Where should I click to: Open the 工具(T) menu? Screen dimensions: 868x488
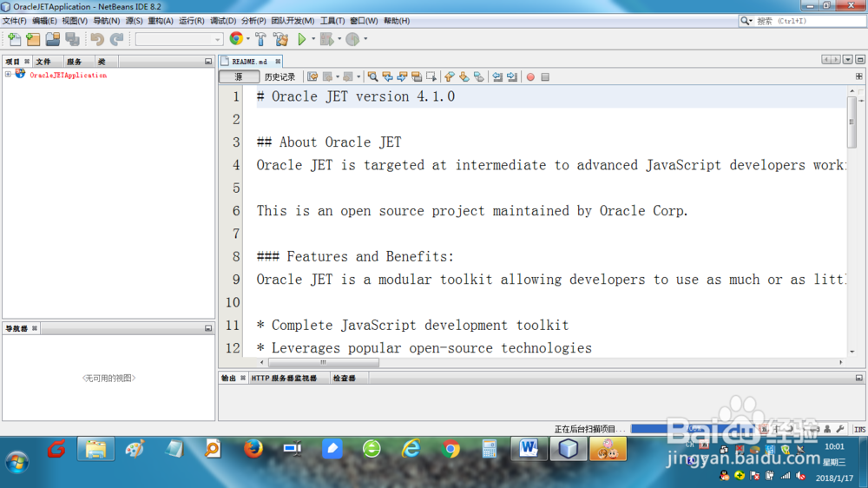[332, 21]
